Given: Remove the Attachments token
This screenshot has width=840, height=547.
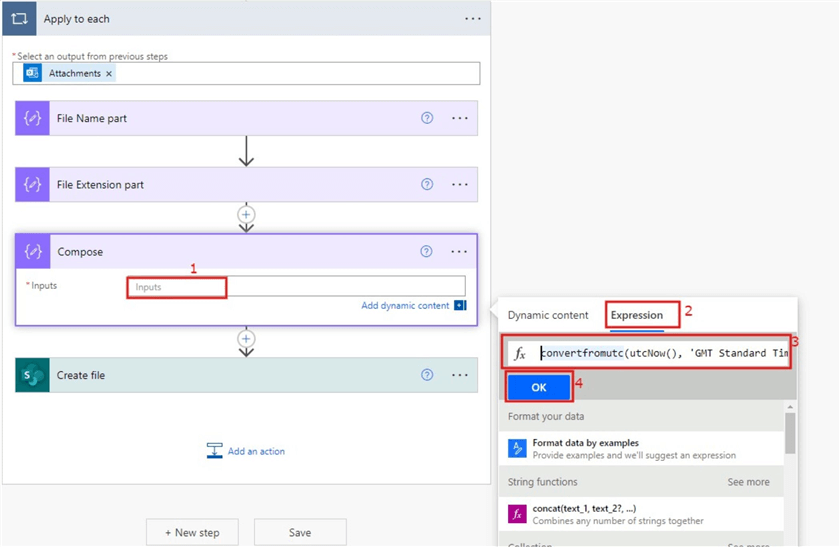Looking at the screenshot, I should click(109, 74).
